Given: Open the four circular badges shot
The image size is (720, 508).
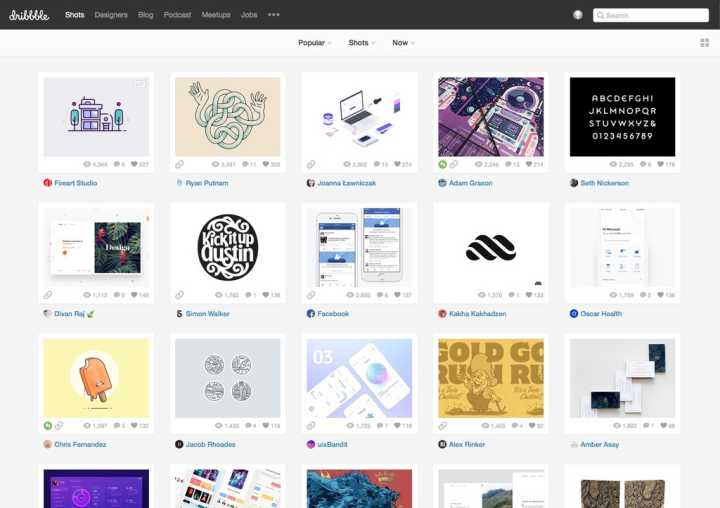Looking at the screenshot, I should click(x=227, y=378).
